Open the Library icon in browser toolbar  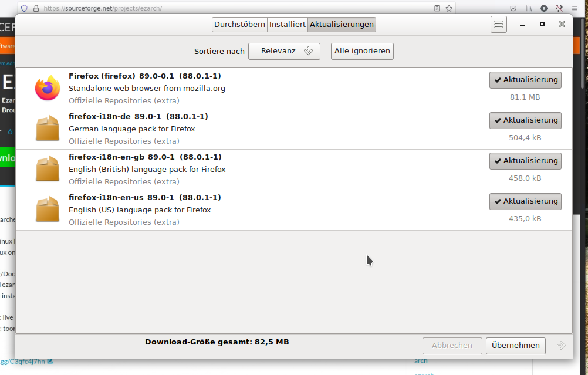[x=529, y=8]
